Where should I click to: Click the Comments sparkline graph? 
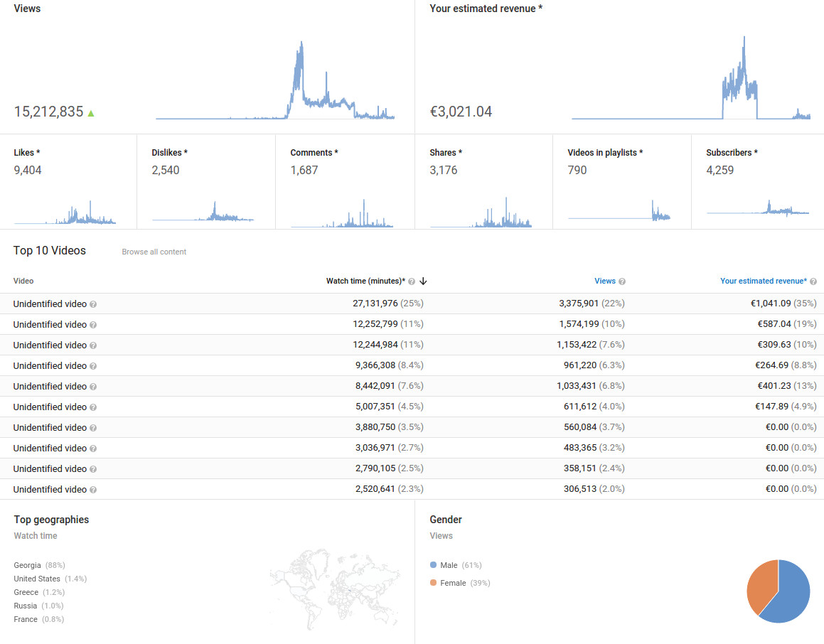(x=342, y=213)
